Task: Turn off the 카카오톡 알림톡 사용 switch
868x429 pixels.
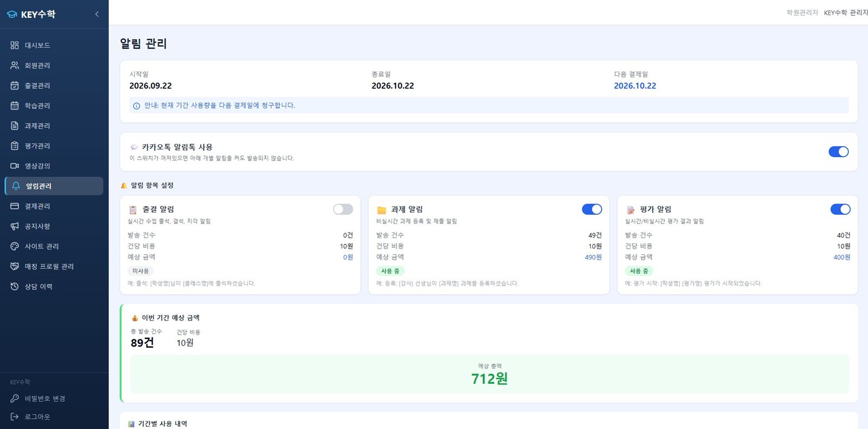Action: click(x=838, y=152)
